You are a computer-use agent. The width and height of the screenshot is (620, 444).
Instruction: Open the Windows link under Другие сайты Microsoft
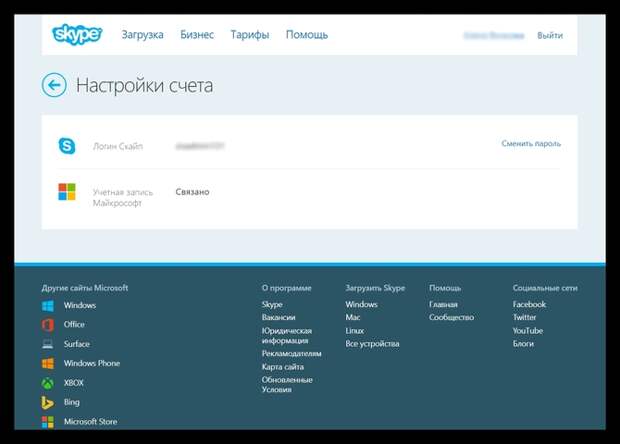[80, 305]
